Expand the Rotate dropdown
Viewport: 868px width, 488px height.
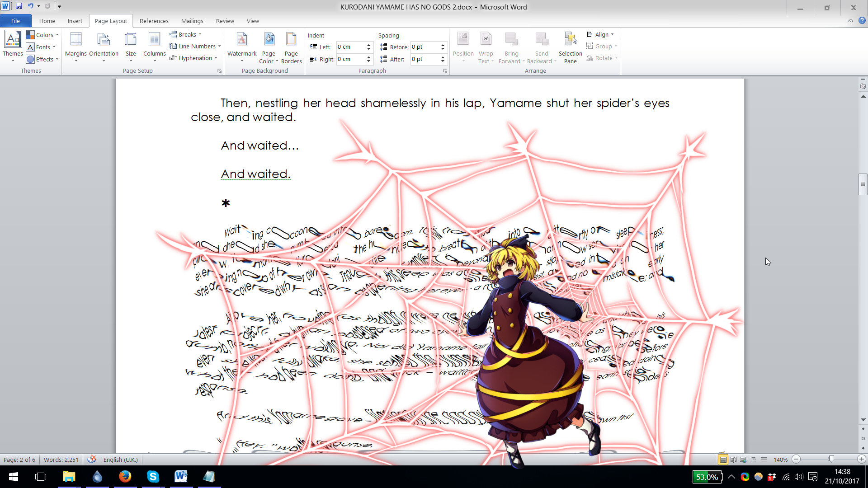point(602,58)
